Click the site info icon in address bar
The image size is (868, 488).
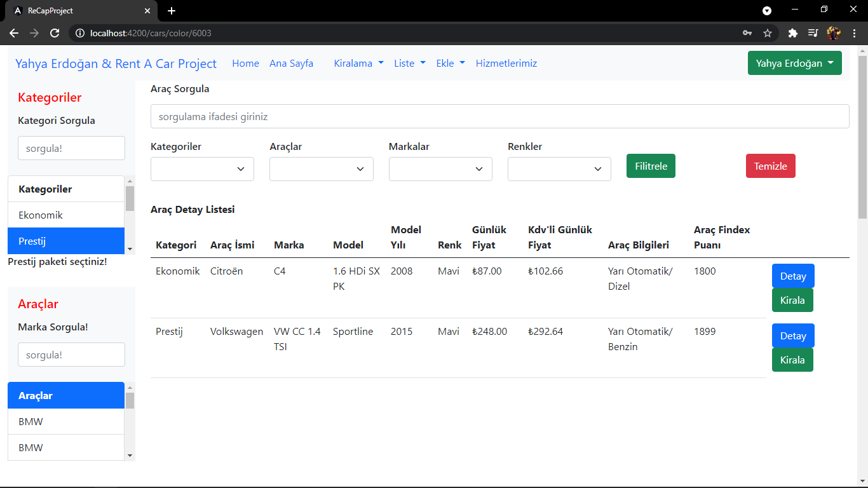(x=81, y=33)
